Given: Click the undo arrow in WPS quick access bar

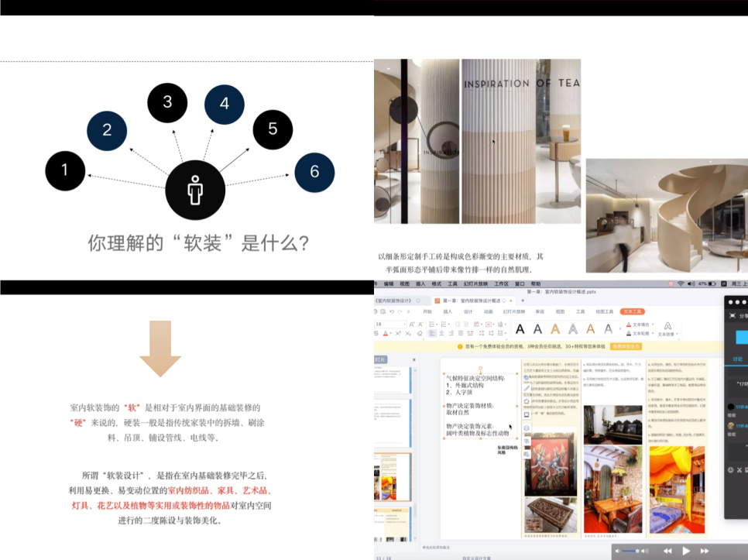Looking at the screenshot, I should [392, 311].
